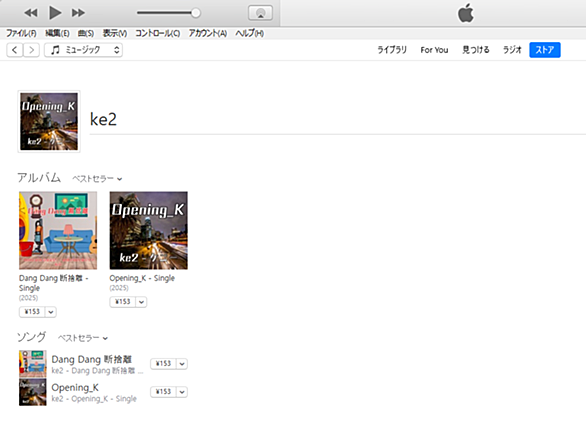
Task: Click the ke2 - Dang Dang 断捨離 subtitle link
Action: point(97,371)
